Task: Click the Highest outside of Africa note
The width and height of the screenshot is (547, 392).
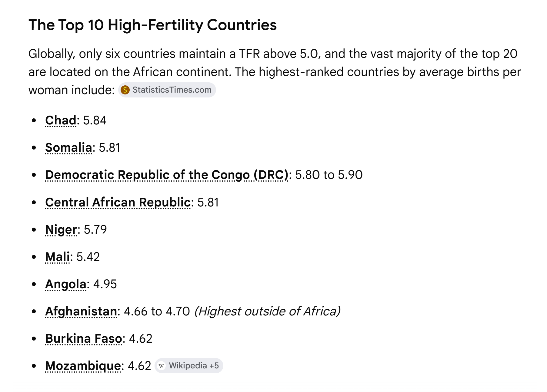Action: [267, 311]
